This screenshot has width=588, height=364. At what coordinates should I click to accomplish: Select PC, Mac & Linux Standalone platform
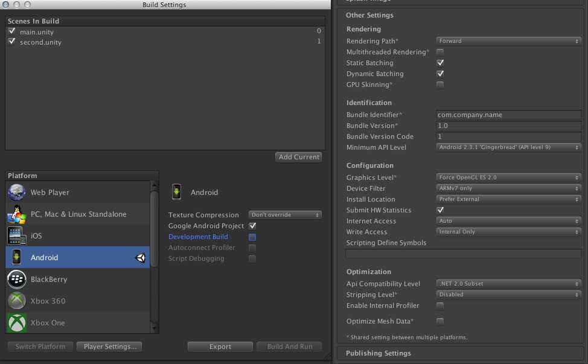pyautogui.click(x=78, y=214)
